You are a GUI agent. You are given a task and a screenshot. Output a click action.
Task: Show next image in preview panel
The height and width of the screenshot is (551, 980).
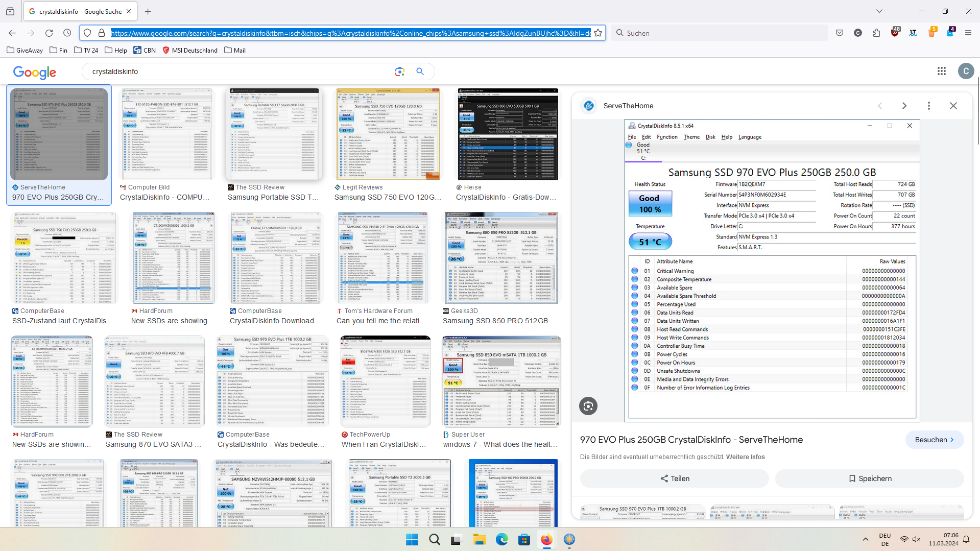(904, 106)
